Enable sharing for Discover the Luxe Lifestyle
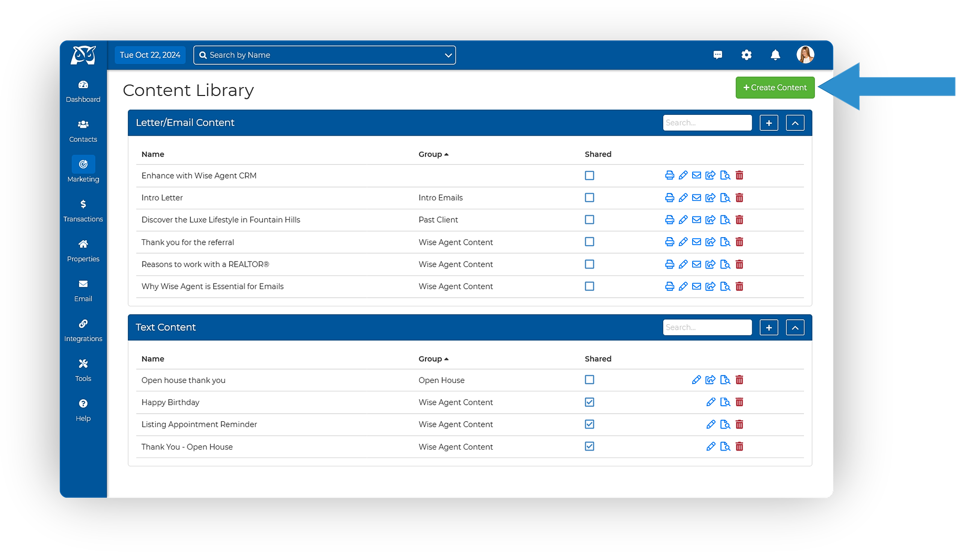The height and width of the screenshot is (552, 980). [x=589, y=220]
